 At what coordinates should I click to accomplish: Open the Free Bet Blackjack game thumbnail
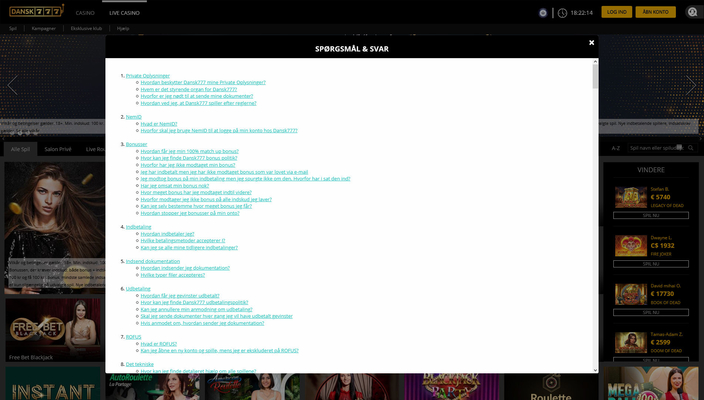[53, 330]
